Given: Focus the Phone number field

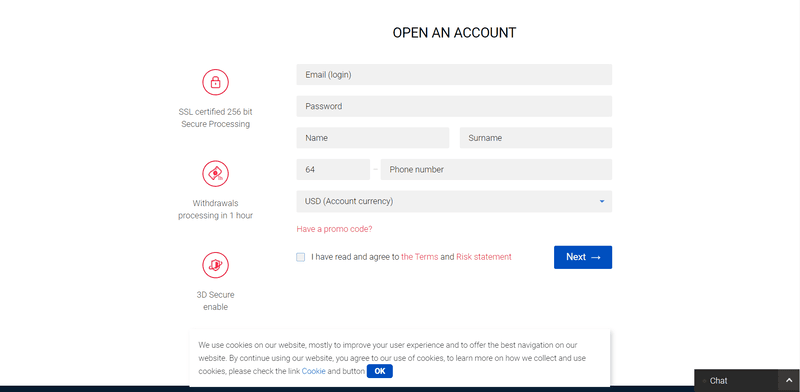Looking at the screenshot, I should point(496,169).
